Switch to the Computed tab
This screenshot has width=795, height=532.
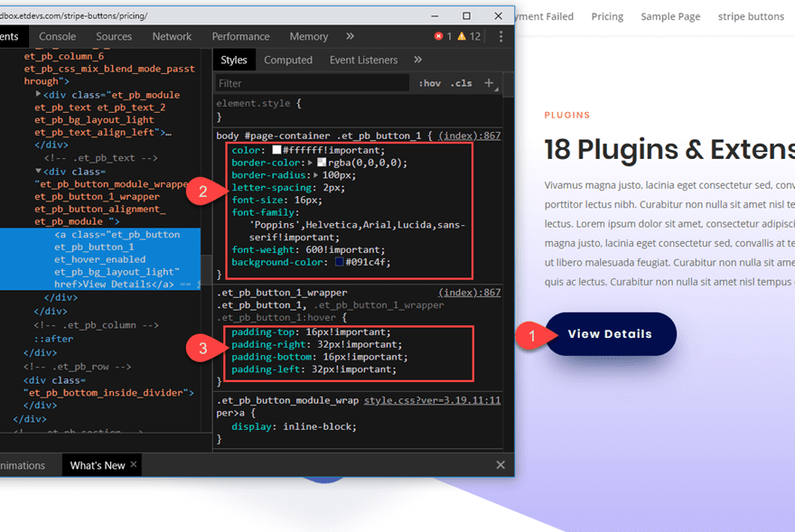[288, 60]
